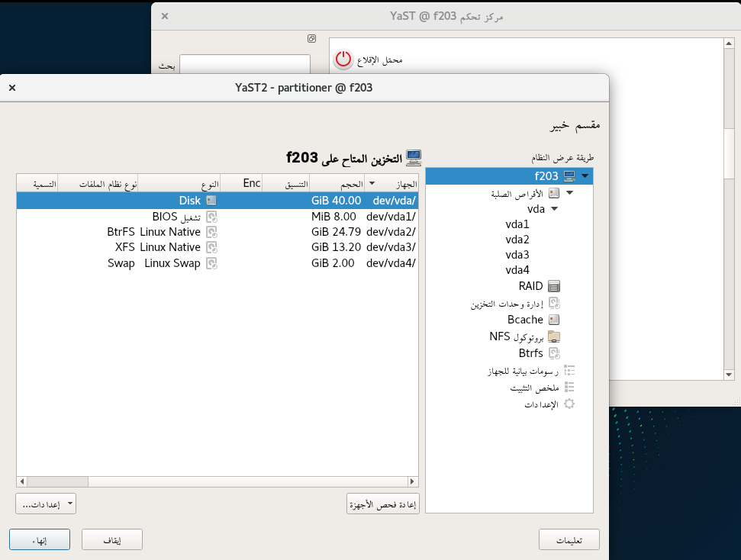
Task: Click the Help button at bottom right
Action: (x=569, y=539)
